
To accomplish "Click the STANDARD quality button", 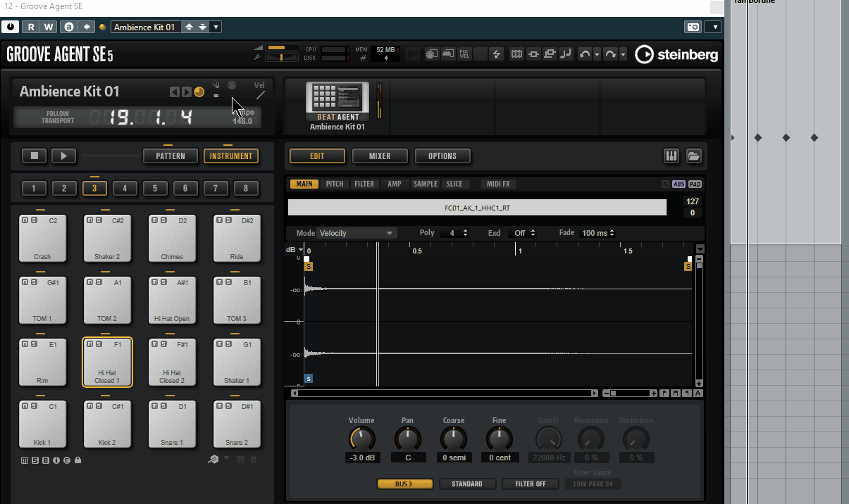I will pos(467,484).
